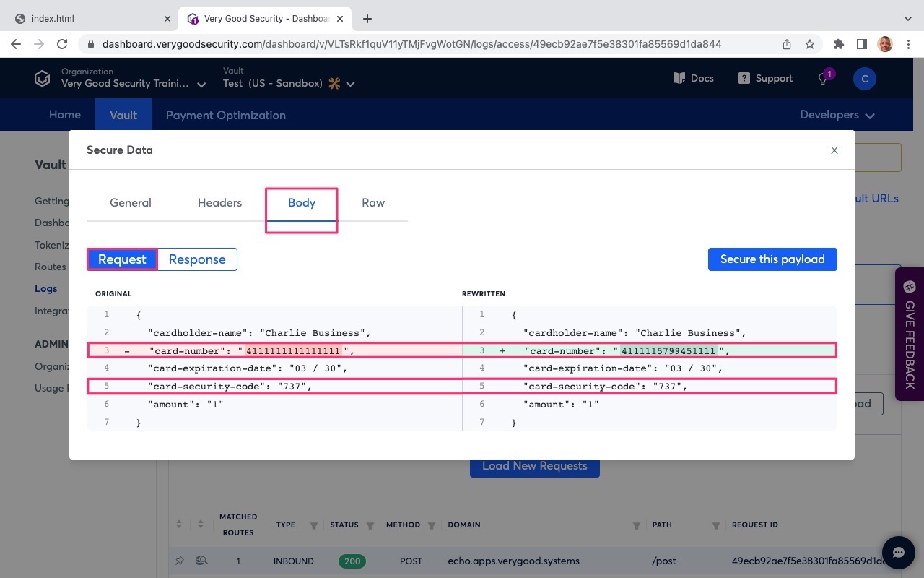Viewport: 924px width, 578px height.
Task: Open the lightbulb notifications icon
Action: [x=822, y=79]
